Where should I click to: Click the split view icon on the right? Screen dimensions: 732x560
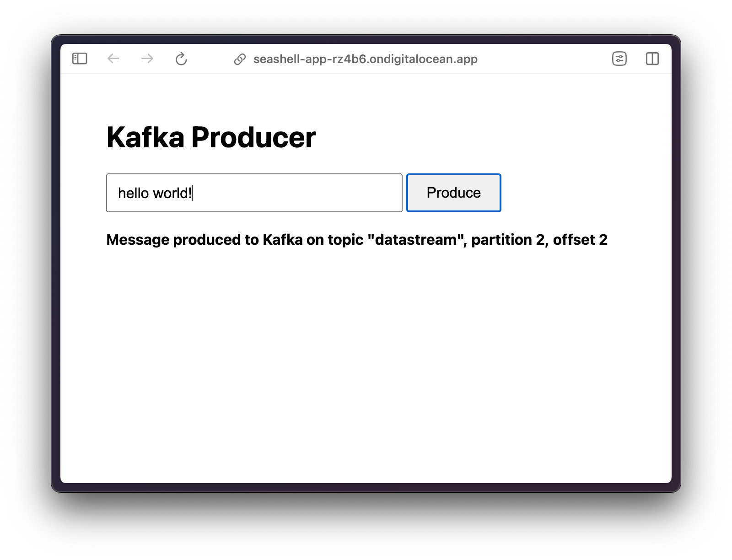tap(653, 59)
